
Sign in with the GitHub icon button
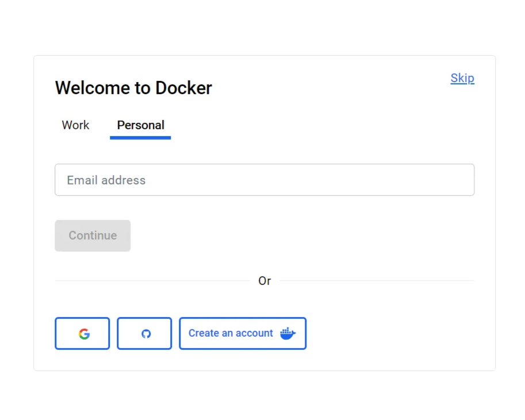pos(144,333)
